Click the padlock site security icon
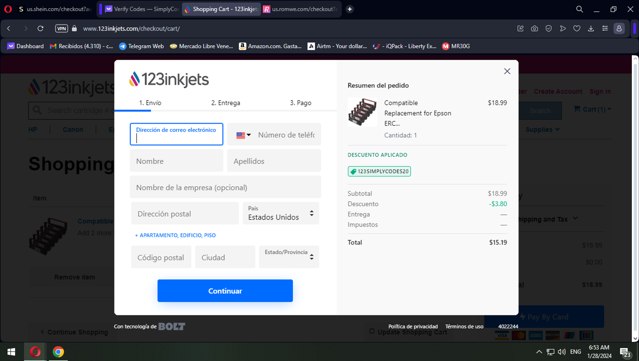 [74, 29]
